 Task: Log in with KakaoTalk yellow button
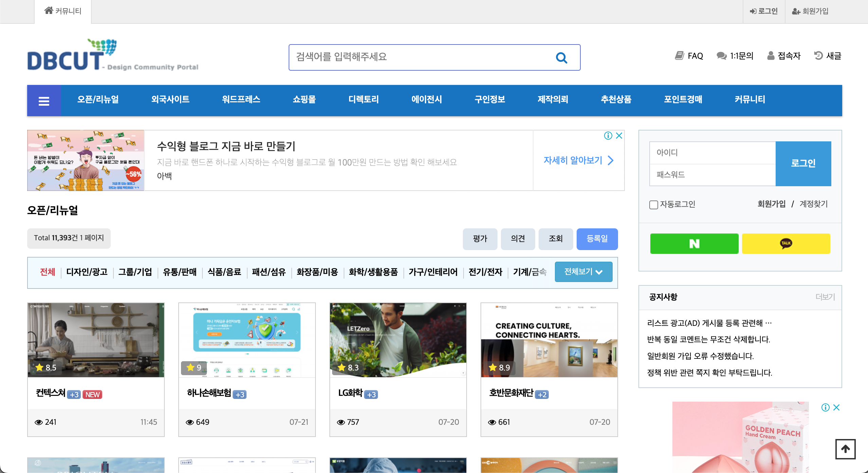(786, 243)
